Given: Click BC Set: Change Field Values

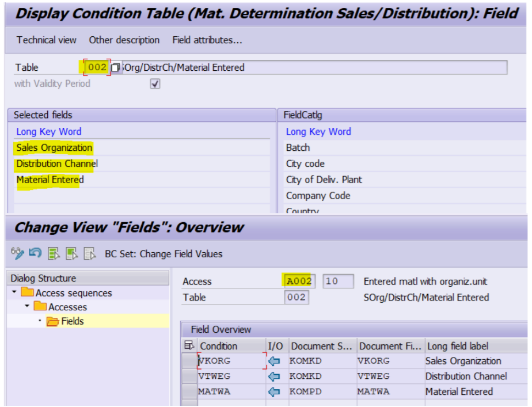Looking at the screenshot, I should click(163, 254).
